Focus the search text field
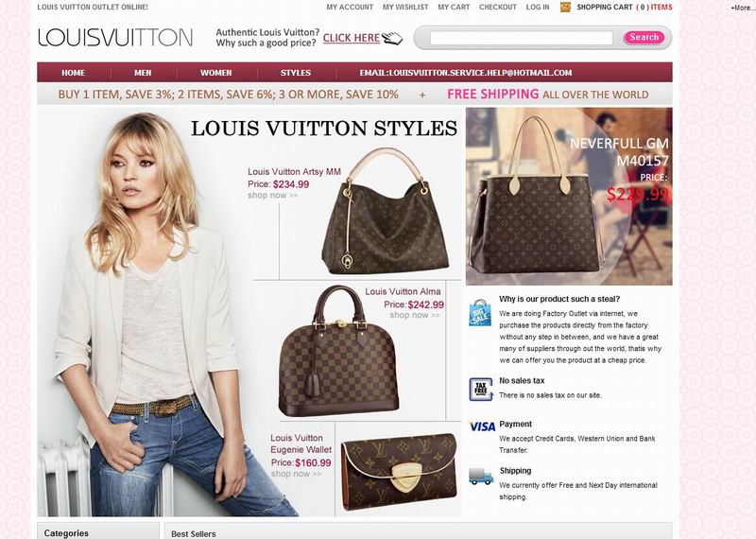756x539 pixels. pyautogui.click(x=522, y=38)
